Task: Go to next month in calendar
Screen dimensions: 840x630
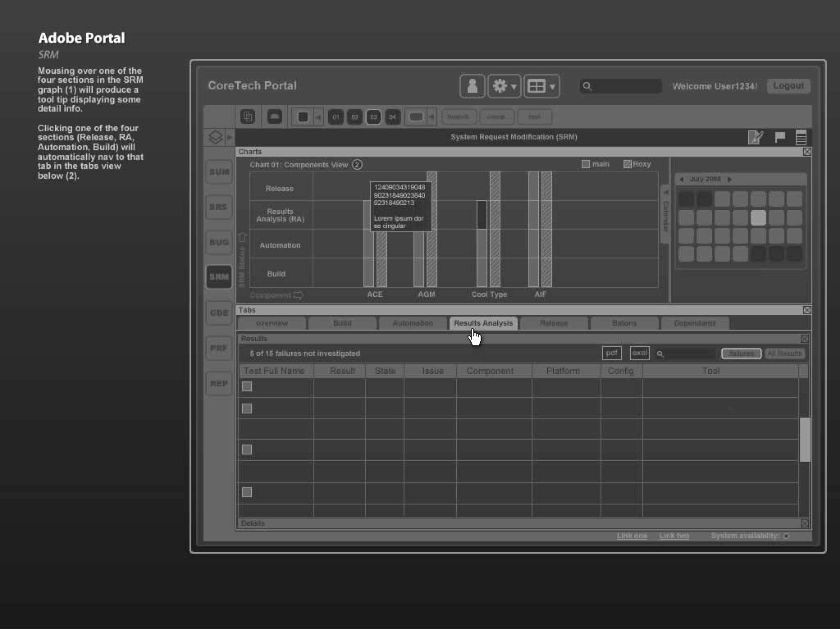Action: point(729,180)
